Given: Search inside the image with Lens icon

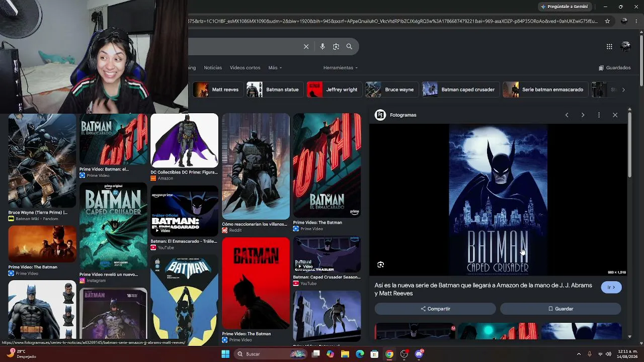Looking at the screenshot, I should (x=380, y=264).
